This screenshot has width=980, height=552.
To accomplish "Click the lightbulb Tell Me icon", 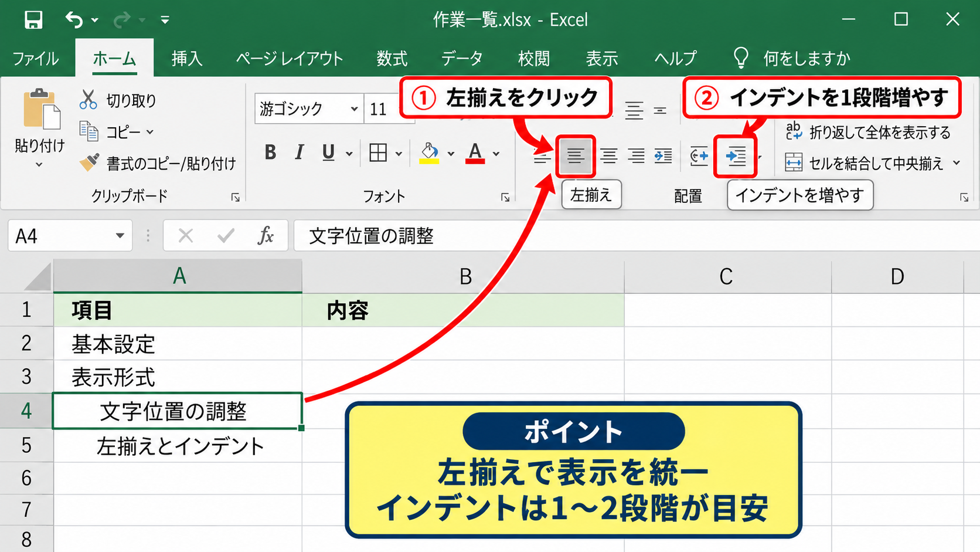I will pyautogui.click(x=741, y=57).
